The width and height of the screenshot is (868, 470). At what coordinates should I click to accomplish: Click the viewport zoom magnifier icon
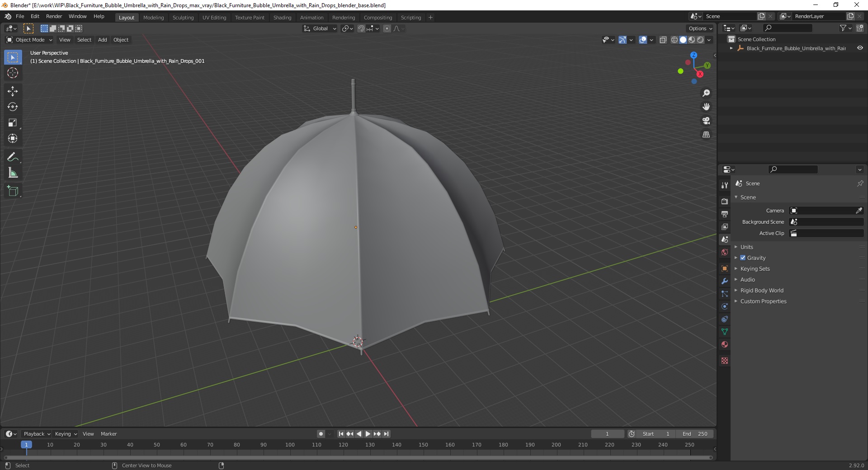(706, 93)
